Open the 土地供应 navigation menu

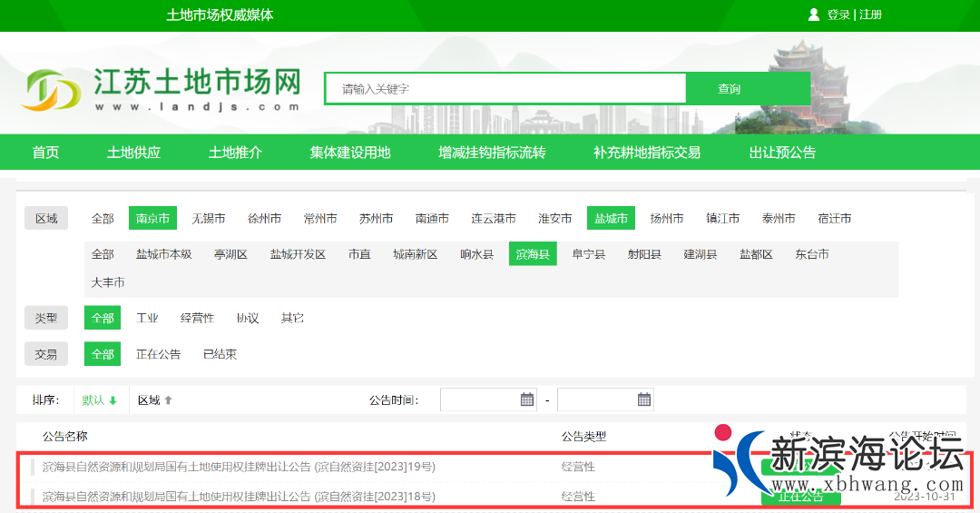point(133,153)
